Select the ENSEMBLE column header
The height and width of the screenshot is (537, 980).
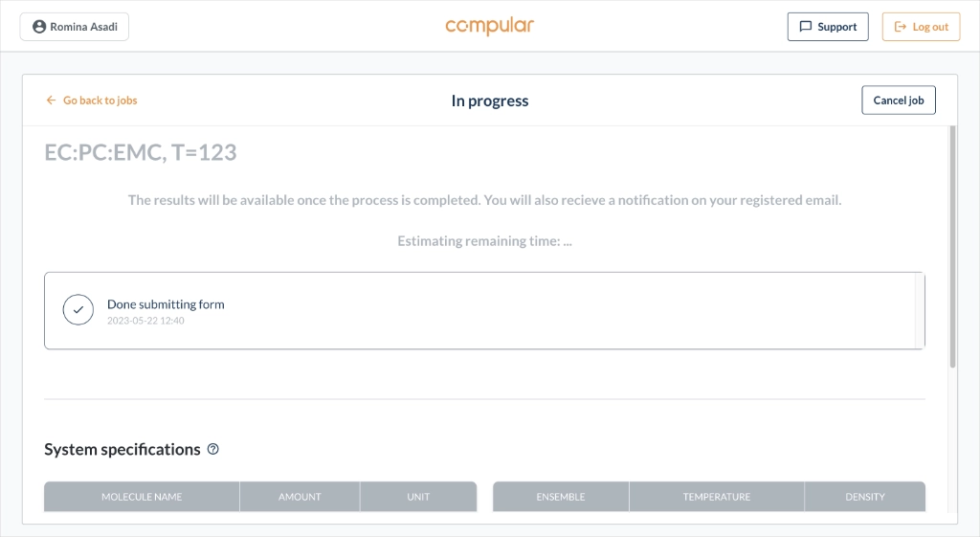[x=561, y=497]
